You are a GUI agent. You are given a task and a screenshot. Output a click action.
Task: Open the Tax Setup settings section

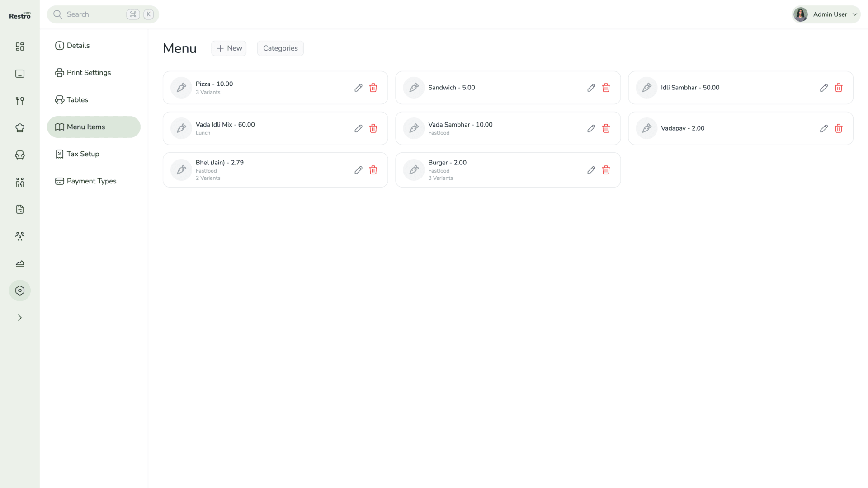83,154
